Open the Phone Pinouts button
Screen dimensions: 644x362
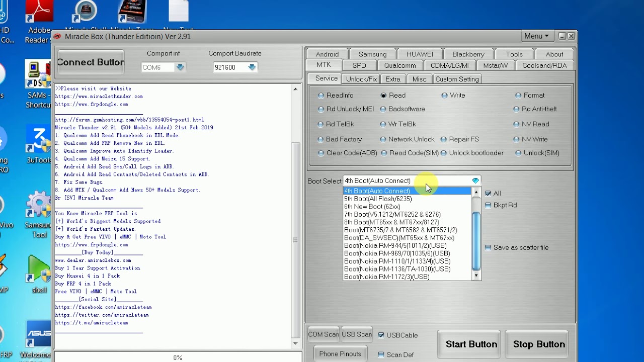(x=340, y=354)
